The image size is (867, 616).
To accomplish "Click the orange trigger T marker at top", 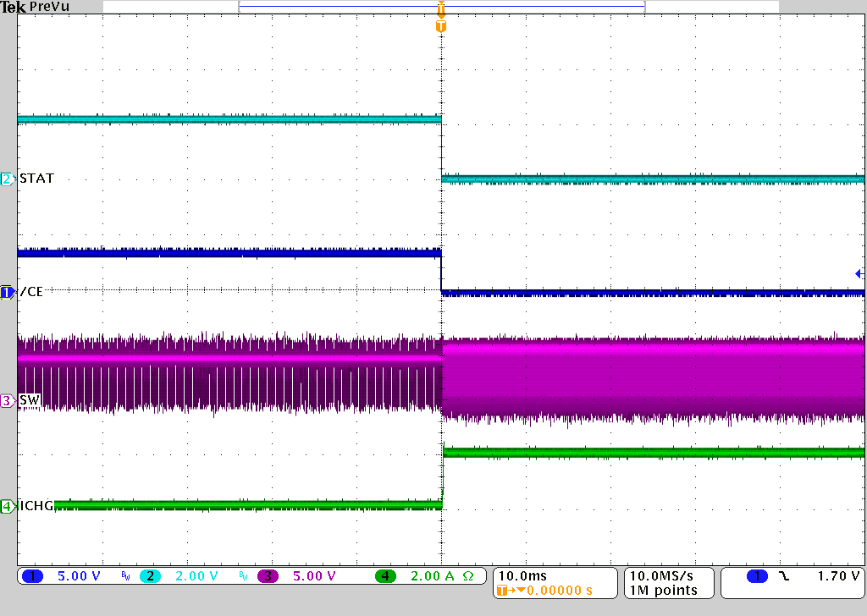I will pyautogui.click(x=440, y=25).
